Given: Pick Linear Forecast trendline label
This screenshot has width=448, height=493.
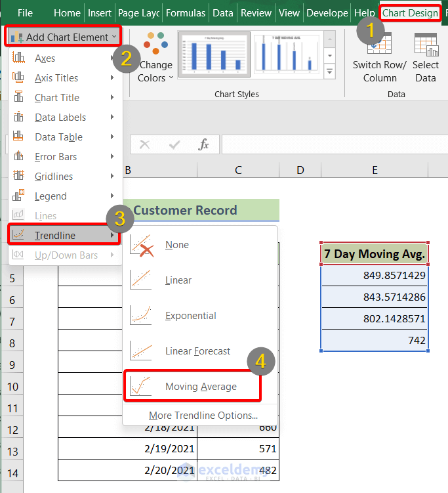Looking at the screenshot, I should click(197, 351).
